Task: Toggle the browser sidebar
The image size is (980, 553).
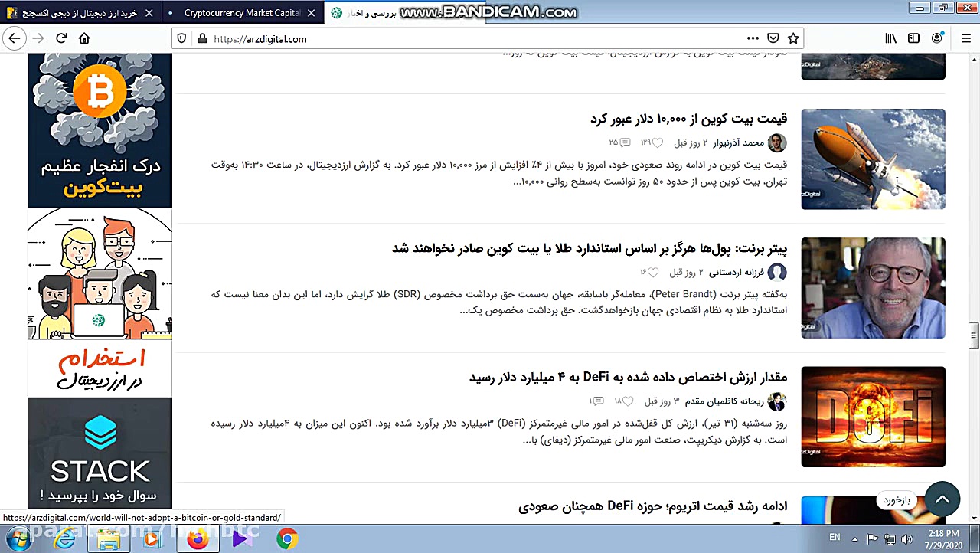Action: [913, 38]
